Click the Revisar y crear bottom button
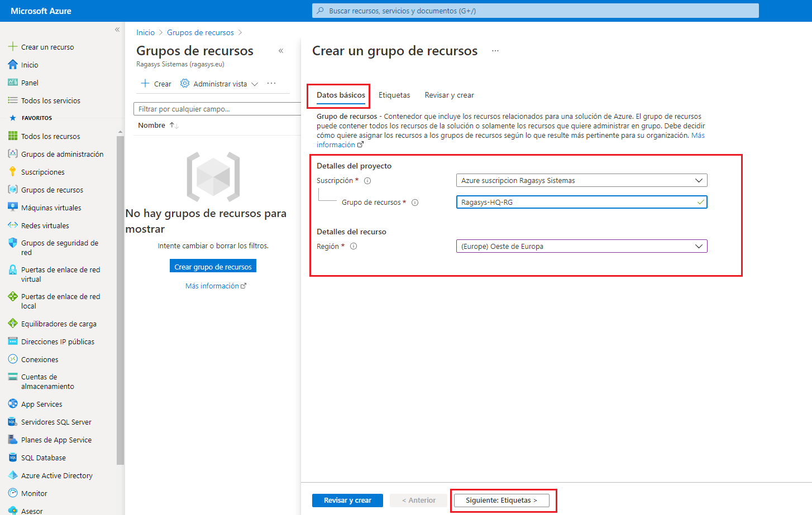This screenshot has height=515, width=812. click(x=347, y=500)
